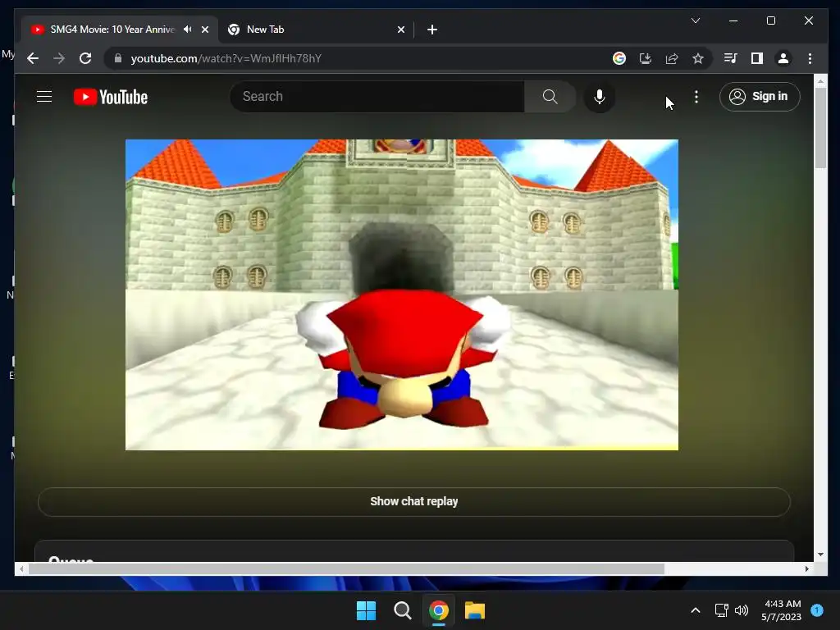Sign in to YouTube
Image resolution: width=840 pixels, height=630 pixels.
click(760, 97)
